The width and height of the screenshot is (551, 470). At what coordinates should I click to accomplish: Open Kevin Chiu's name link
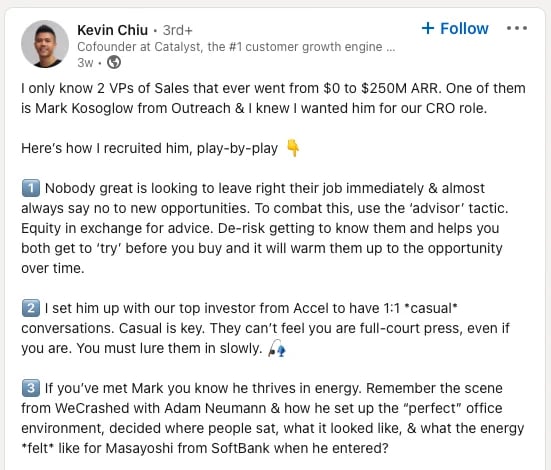112,30
